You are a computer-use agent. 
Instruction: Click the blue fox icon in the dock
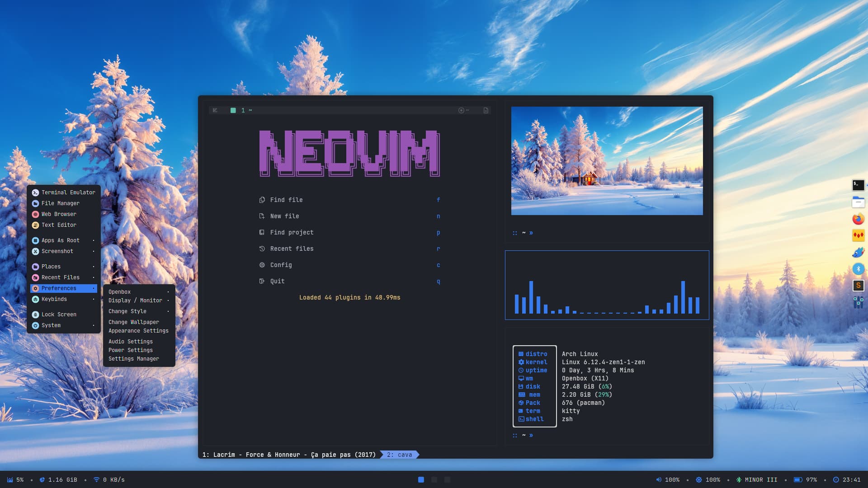[858, 252]
